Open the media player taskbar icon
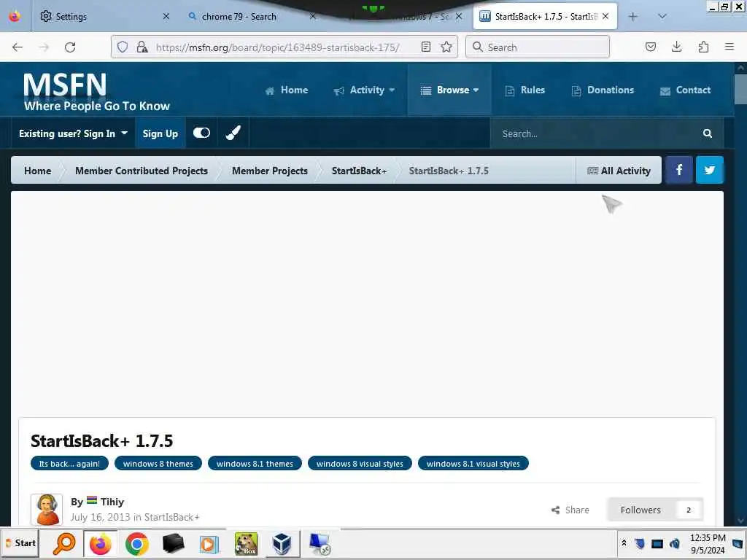The image size is (747, 560). (x=208, y=544)
